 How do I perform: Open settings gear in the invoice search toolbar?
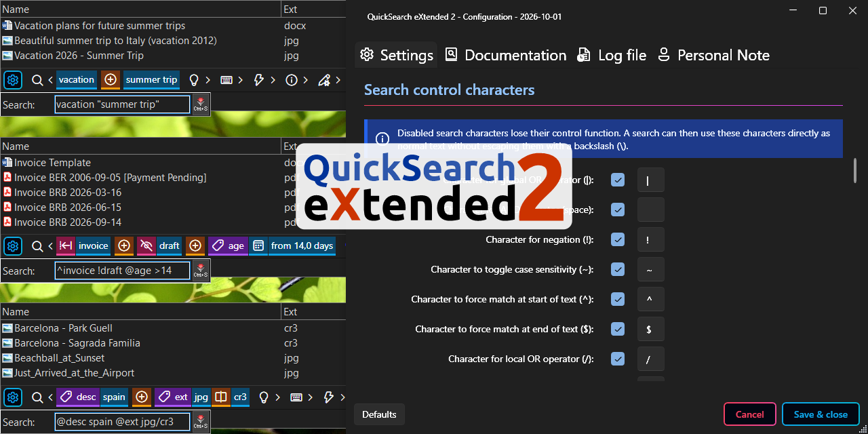[x=13, y=246]
